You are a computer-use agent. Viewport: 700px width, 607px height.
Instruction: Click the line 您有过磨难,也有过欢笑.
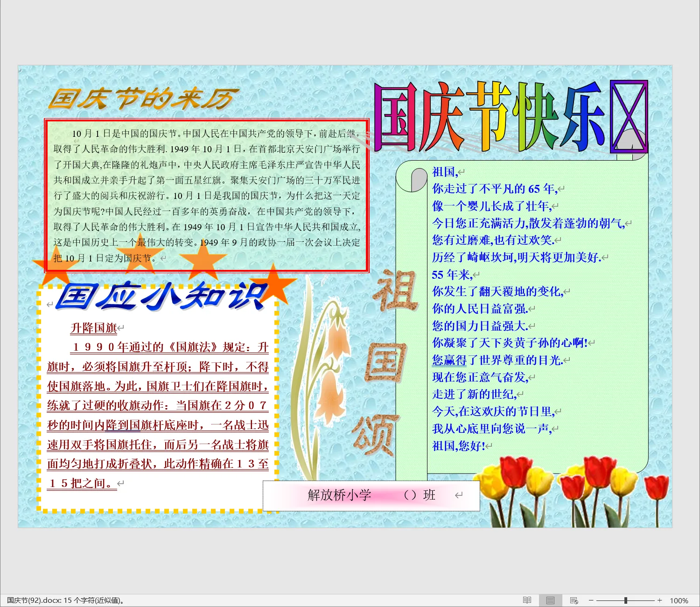point(493,240)
